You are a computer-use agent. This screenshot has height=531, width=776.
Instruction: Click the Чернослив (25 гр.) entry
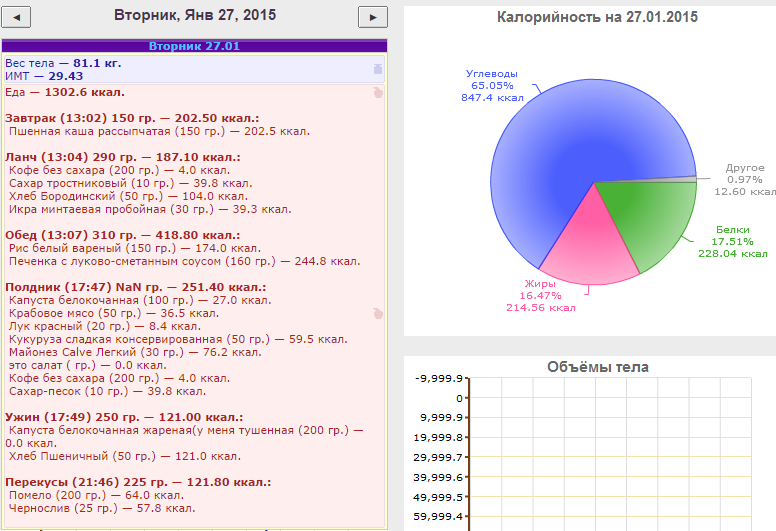[x=102, y=508]
